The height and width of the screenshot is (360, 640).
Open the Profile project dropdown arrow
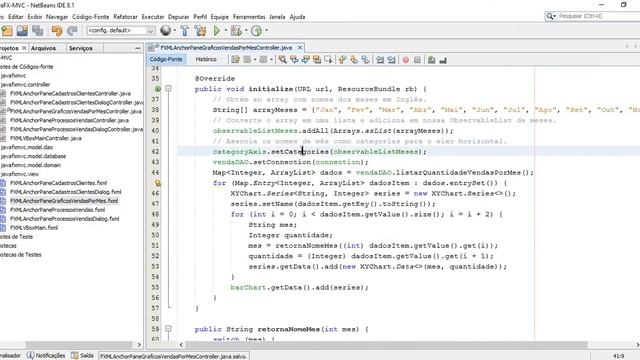pyautogui.click(x=266, y=31)
